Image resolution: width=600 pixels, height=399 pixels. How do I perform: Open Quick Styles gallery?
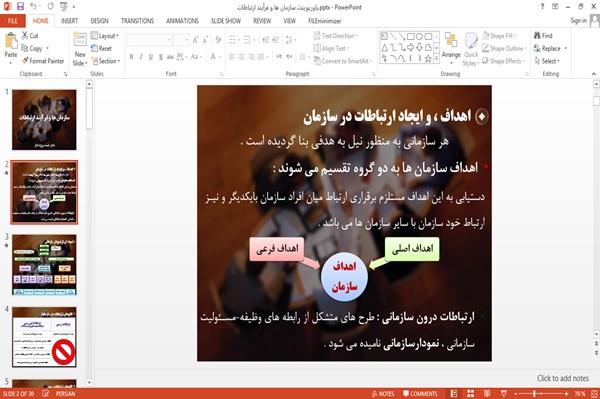(471, 49)
